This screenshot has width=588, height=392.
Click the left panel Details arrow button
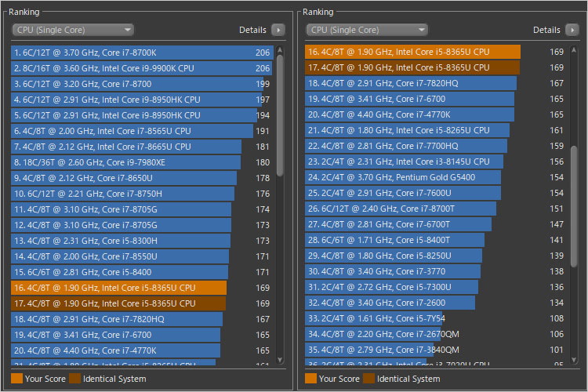[x=278, y=30]
